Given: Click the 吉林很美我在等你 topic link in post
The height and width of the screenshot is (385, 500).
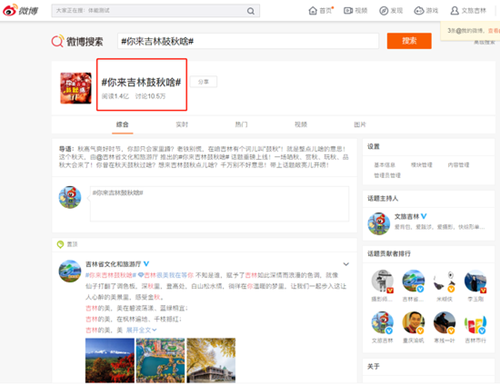Looking at the screenshot, I should (166, 275).
